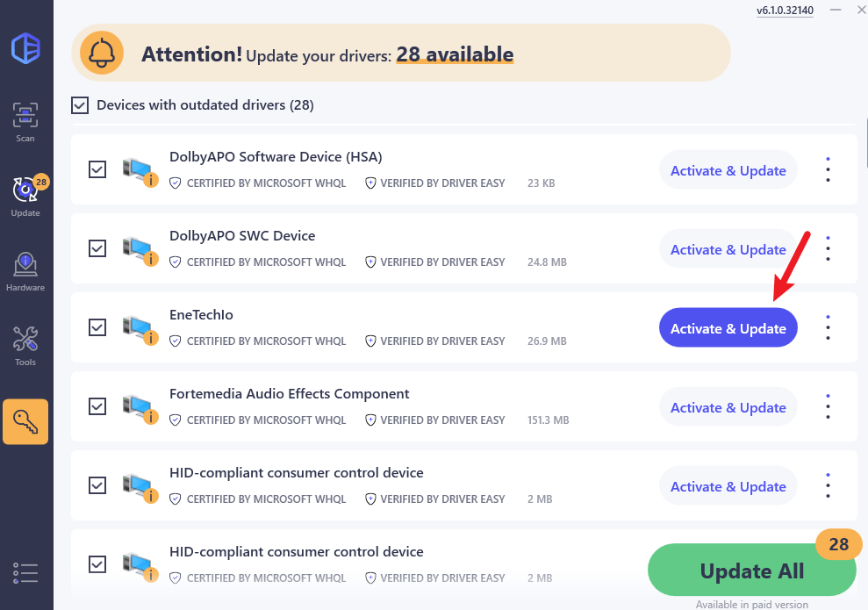Click the DolbyAPO Software Device (HSA) device icon

[139, 170]
